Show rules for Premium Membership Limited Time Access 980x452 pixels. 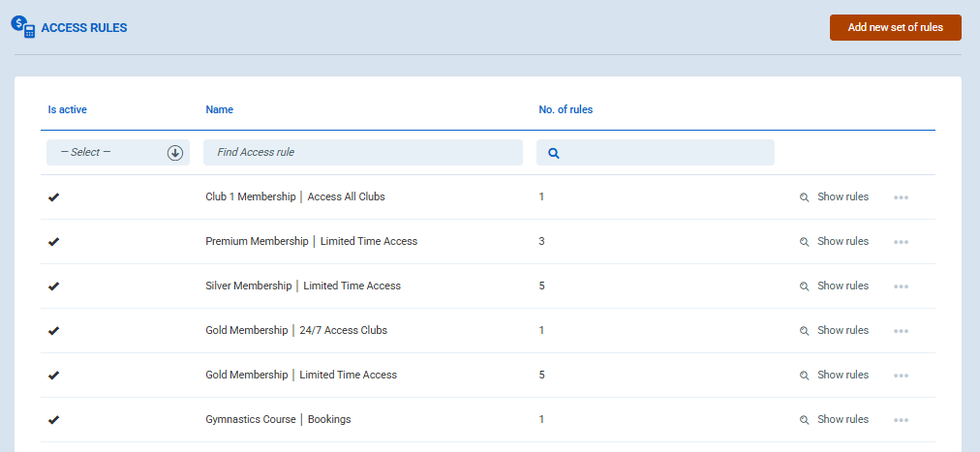[842, 242]
